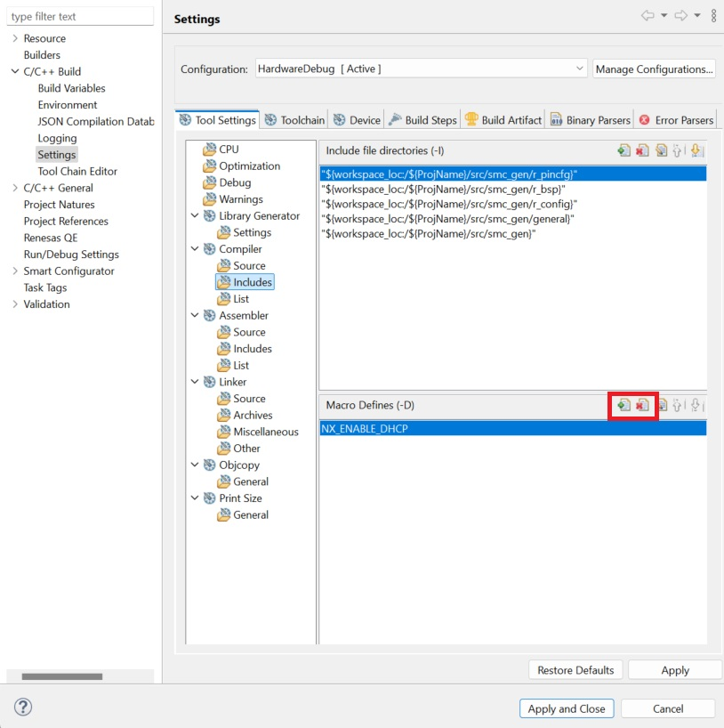Image resolution: width=724 pixels, height=728 pixels.
Task: Click Move Down icon for Include file directories
Action: tap(696, 150)
